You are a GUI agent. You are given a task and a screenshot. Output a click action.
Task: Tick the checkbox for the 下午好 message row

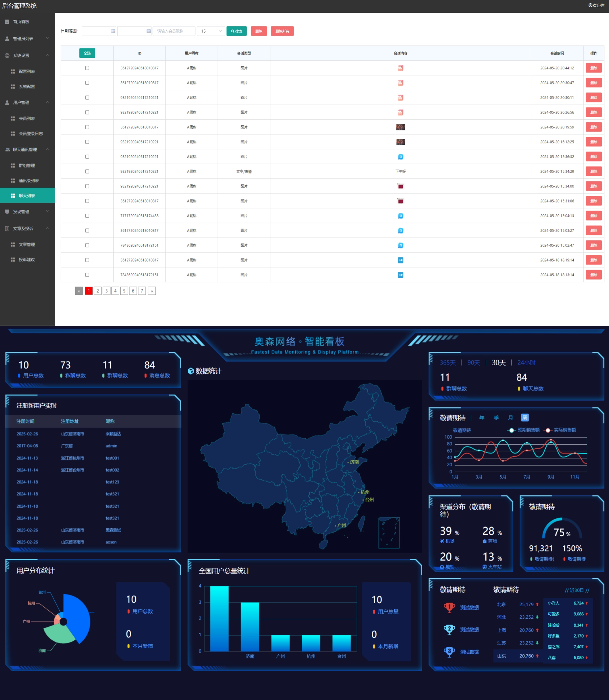click(x=87, y=172)
